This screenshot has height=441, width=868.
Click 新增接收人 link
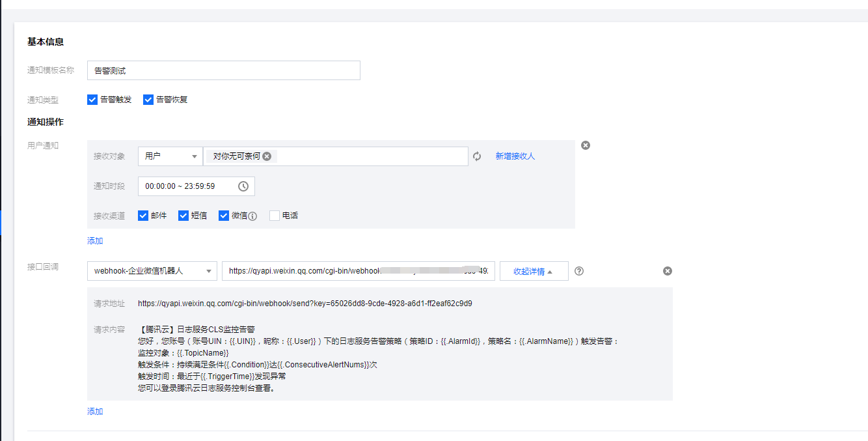(515, 156)
